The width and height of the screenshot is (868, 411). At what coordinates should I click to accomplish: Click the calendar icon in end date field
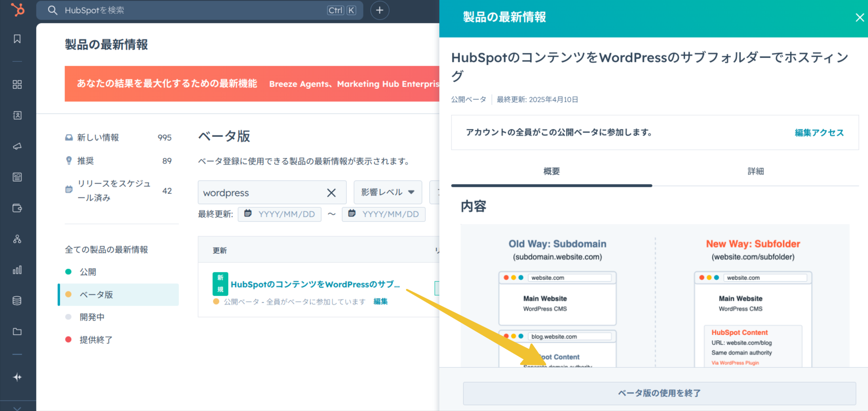click(x=352, y=214)
